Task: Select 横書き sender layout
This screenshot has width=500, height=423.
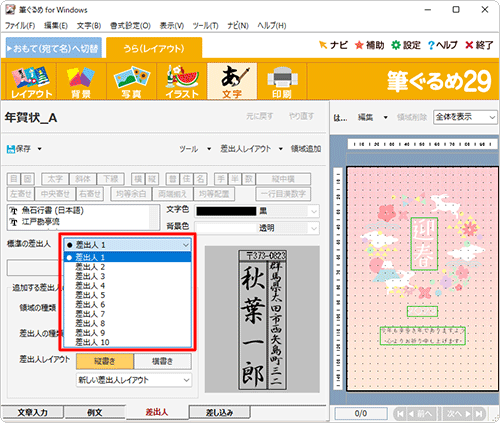Action: point(163,361)
